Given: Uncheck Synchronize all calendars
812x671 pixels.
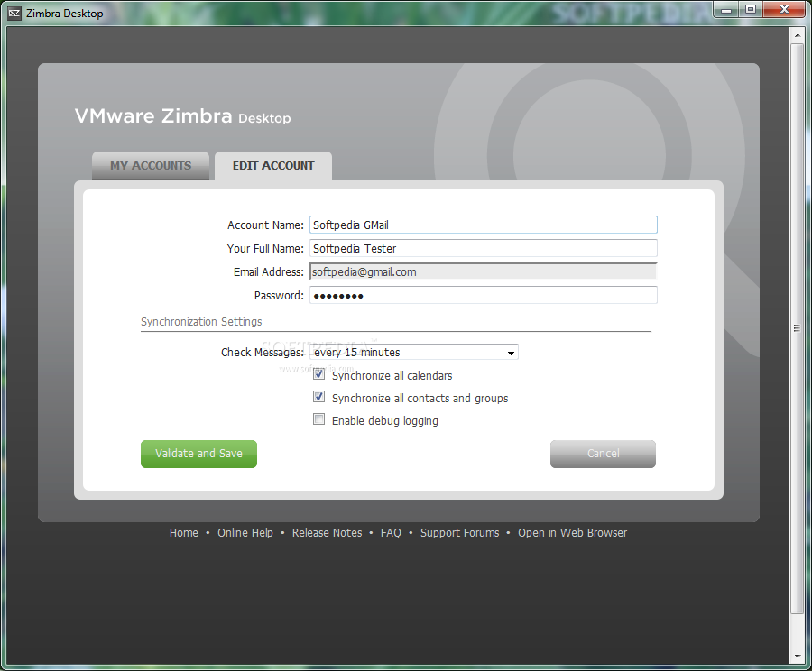Looking at the screenshot, I should click(319, 374).
